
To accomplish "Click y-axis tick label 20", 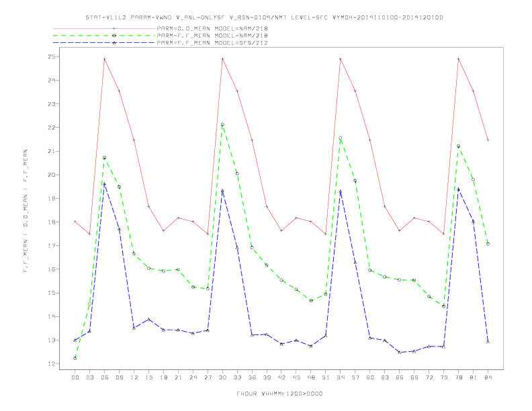I will click(x=51, y=175).
